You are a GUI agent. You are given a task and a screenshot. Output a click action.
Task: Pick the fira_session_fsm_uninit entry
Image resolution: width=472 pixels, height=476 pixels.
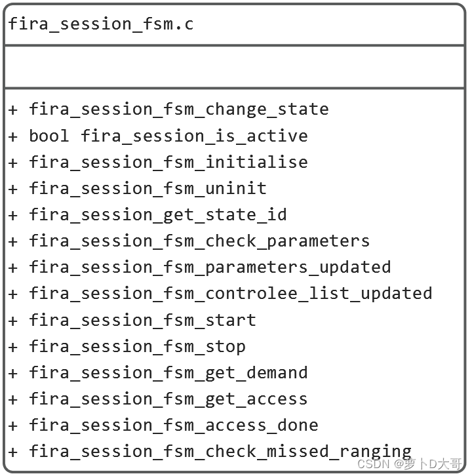coord(147,188)
